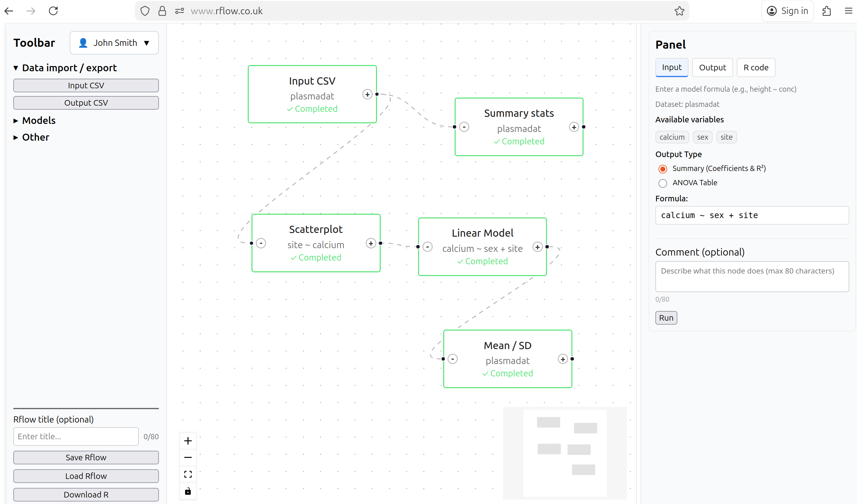The width and height of the screenshot is (857, 504).
Task: Focus the Formula input field
Action: (x=752, y=215)
